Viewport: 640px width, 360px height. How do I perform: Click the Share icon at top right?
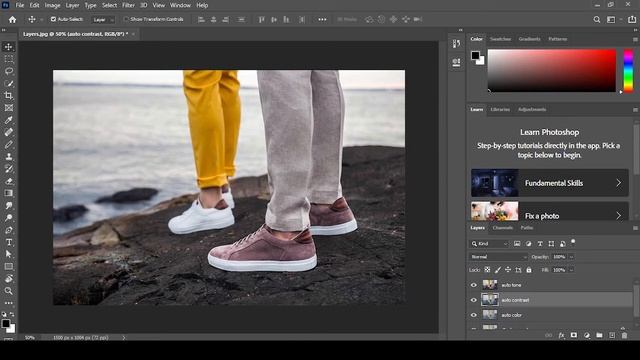click(x=632, y=19)
